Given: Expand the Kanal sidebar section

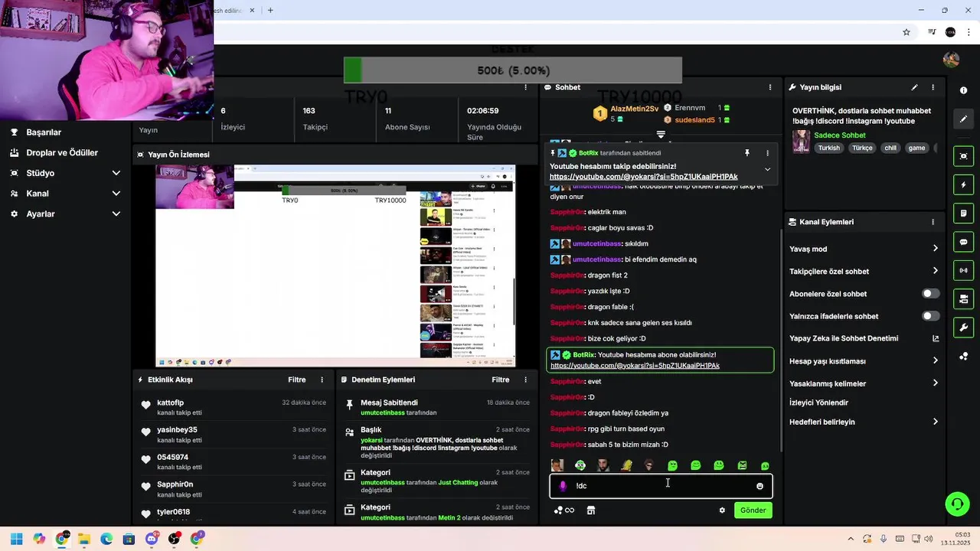Looking at the screenshot, I should click(x=116, y=194).
